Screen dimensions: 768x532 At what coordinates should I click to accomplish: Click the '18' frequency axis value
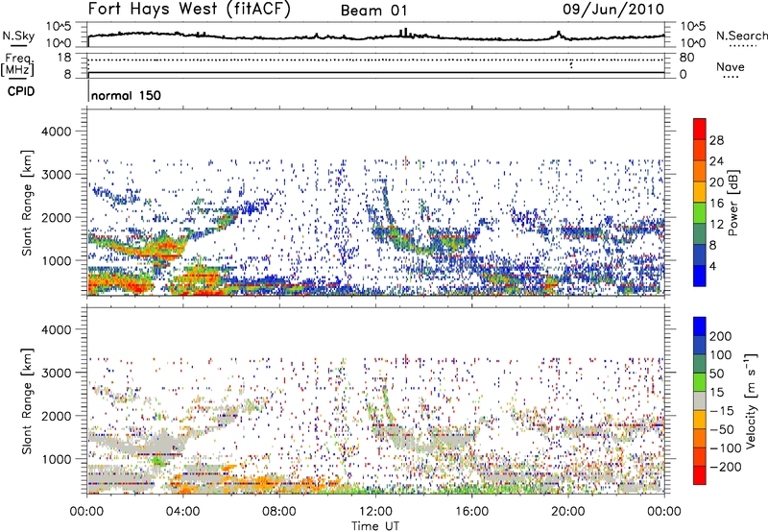coord(64,58)
